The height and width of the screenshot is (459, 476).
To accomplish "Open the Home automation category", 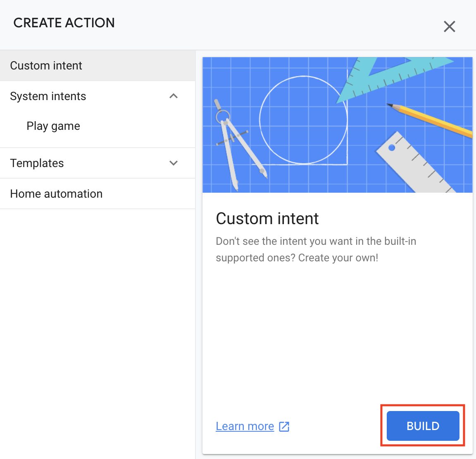I will 98,194.
